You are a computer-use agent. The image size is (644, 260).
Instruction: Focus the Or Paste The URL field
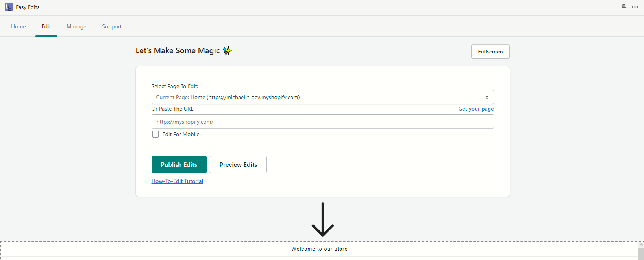click(x=322, y=122)
